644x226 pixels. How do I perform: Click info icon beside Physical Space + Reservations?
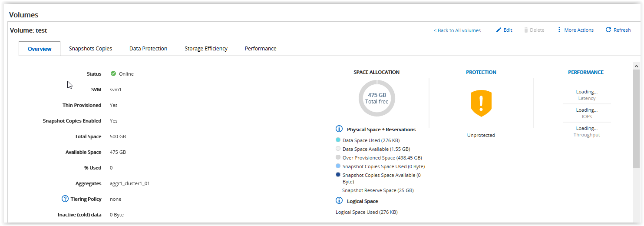click(339, 129)
